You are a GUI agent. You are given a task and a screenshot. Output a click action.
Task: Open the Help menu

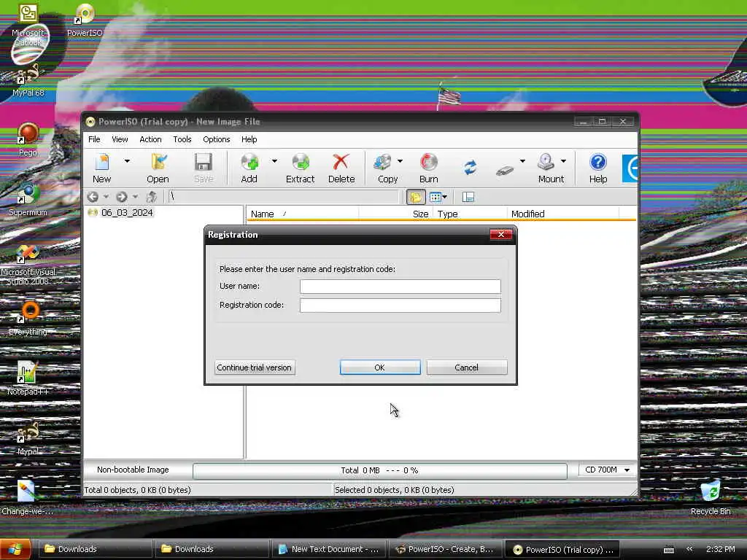249,139
